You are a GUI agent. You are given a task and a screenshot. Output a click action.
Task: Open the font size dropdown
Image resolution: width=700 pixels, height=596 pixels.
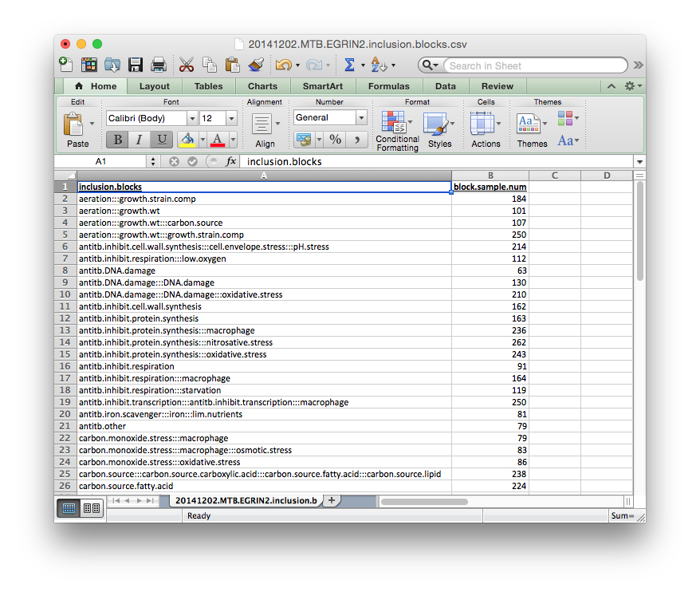tap(231, 118)
